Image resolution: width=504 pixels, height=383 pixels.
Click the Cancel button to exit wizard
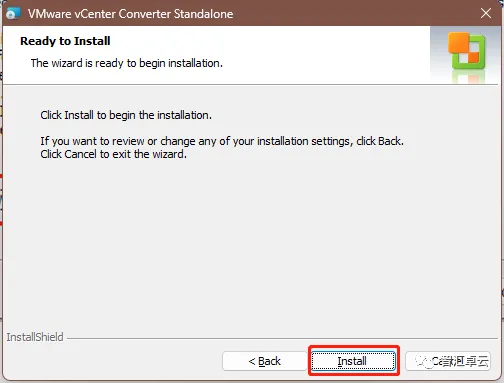coord(448,361)
